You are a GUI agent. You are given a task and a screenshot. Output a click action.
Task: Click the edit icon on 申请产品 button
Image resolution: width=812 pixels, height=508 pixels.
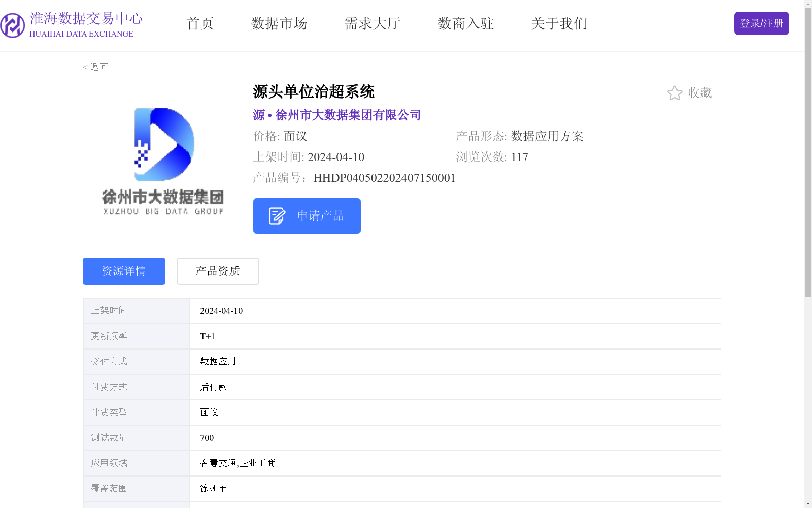coord(277,216)
